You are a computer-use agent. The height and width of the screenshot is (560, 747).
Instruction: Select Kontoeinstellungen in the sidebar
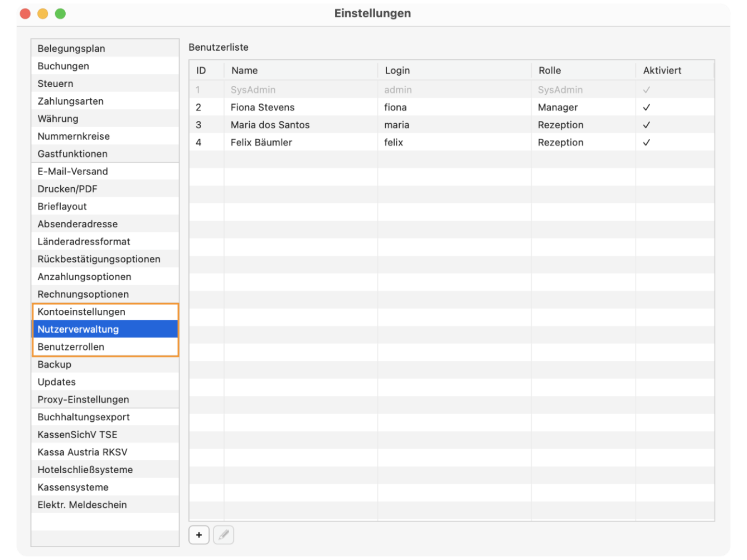[105, 311]
